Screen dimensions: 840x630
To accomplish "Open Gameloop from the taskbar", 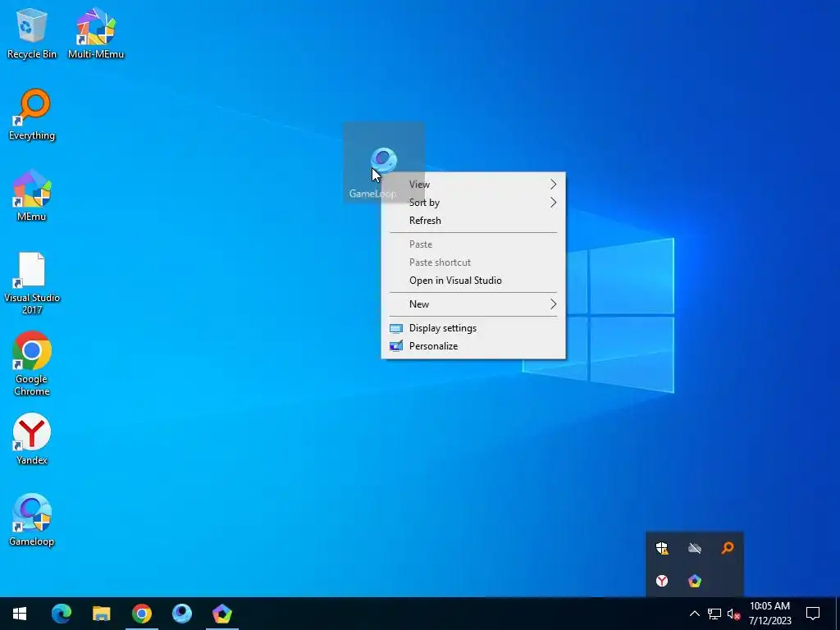I will click(x=181, y=614).
